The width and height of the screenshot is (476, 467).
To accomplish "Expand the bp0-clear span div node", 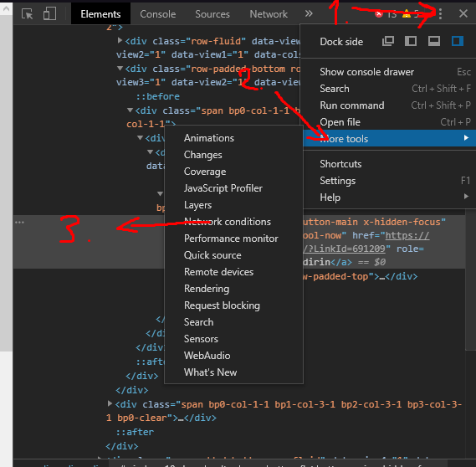I will click(110, 403).
